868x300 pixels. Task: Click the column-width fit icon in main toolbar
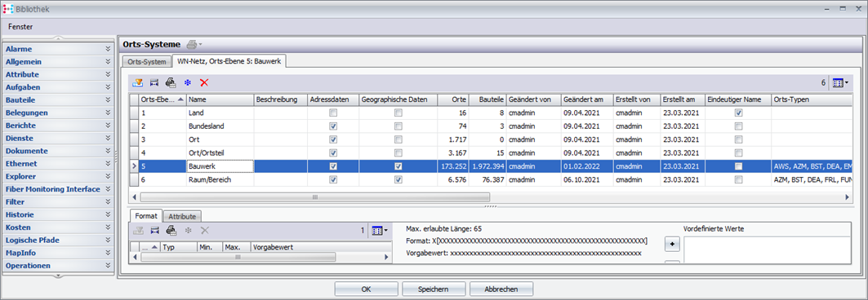[154, 82]
